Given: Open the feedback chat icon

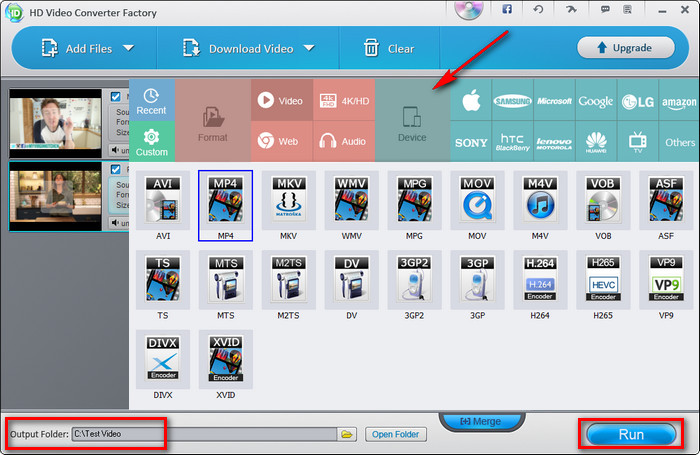Looking at the screenshot, I should [605, 9].
